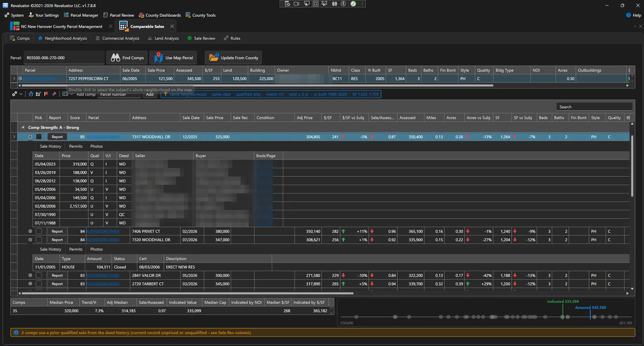The width and height of the screenshot is (644, 346).
Task: Click the yellow filter funnel icon
Action: pyautogui.click(x=165, y=94)
